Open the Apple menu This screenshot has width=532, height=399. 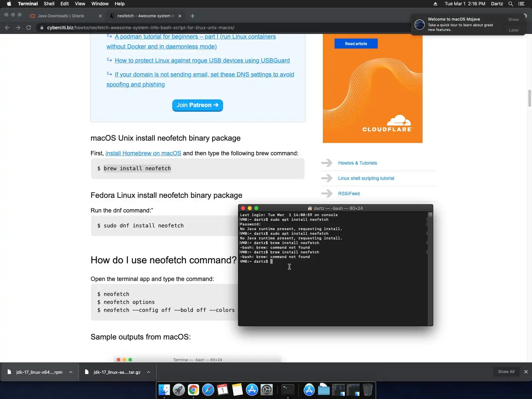(x=9, y=4)
